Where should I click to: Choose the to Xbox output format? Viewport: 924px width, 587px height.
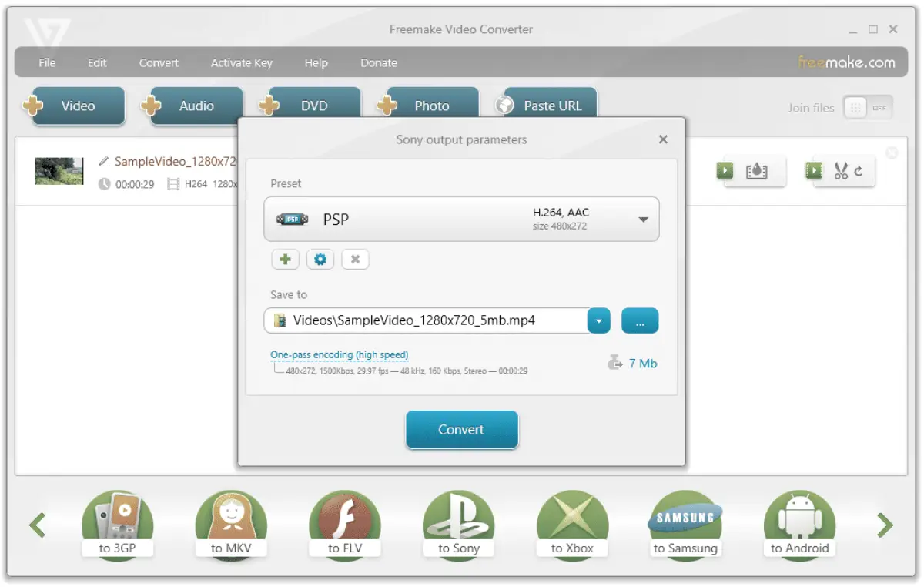(x=572, y=525)
